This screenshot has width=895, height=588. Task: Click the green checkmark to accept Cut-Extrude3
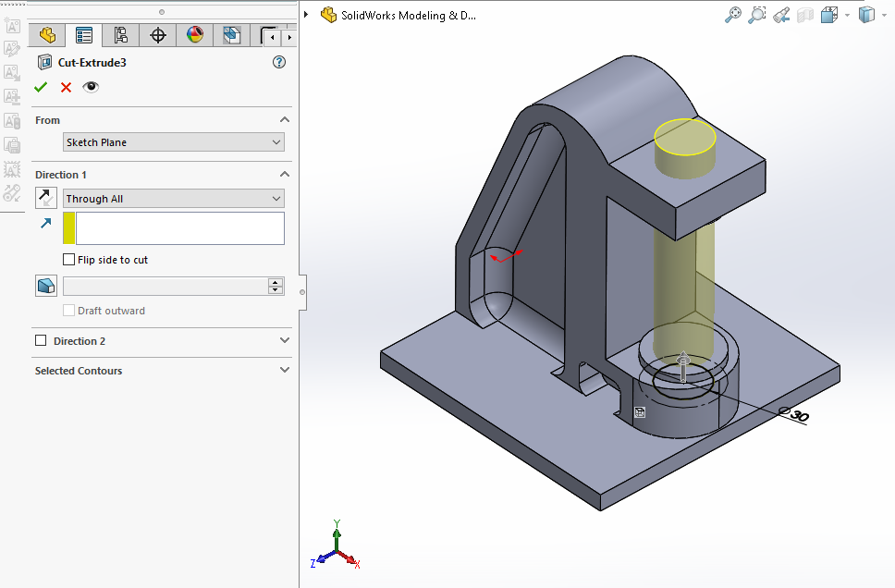40,87
